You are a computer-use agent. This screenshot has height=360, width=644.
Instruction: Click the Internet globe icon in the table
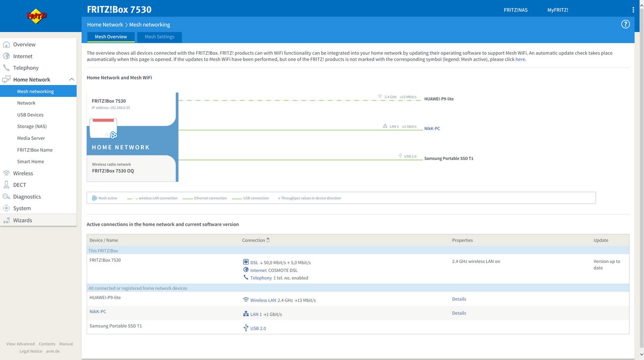click(246, 270)
